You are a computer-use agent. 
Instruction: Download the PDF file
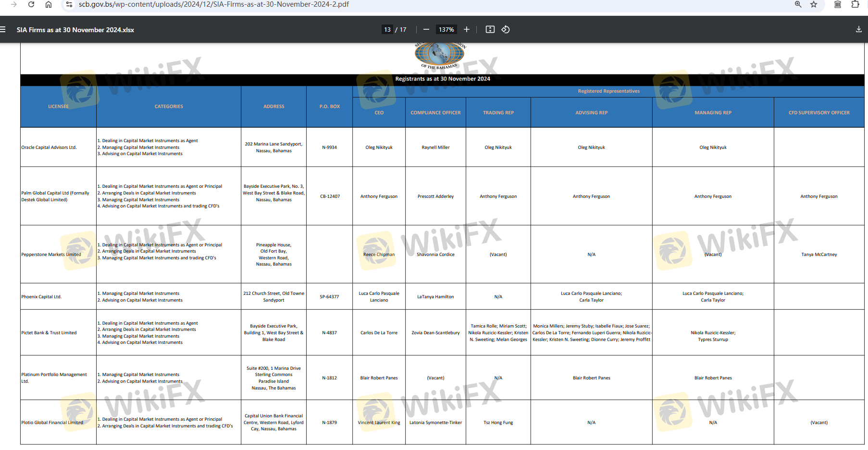[x=858, y=29]
